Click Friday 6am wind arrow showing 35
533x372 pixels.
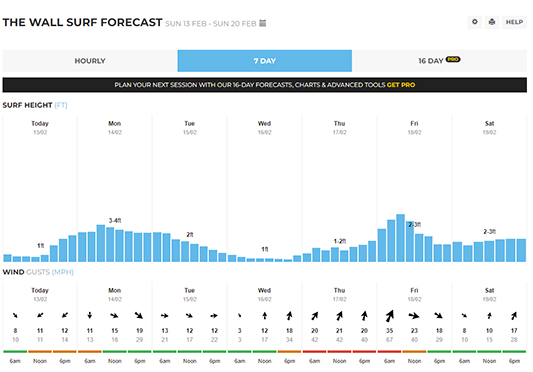390,316
